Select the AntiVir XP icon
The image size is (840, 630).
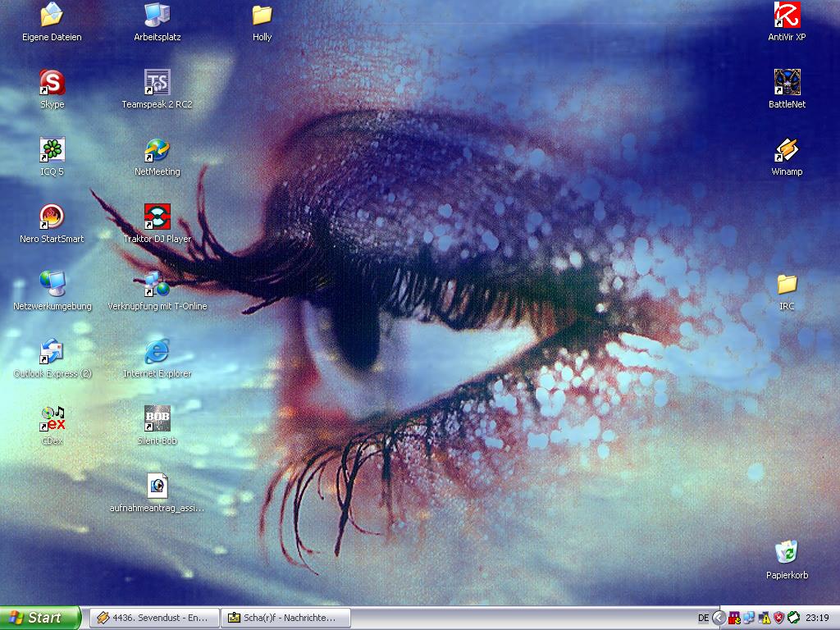coord(787,16)
